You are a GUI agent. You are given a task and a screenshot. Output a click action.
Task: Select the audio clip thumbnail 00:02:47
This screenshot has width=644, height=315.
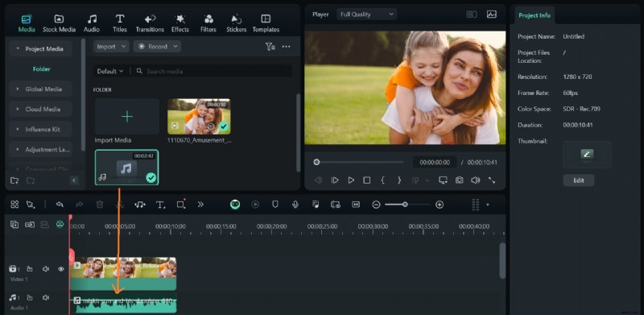[x=126, y=168]
